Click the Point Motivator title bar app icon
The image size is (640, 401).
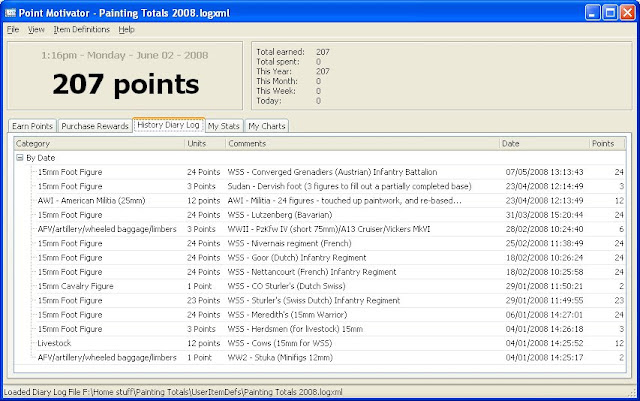click(x=10, y=13)
